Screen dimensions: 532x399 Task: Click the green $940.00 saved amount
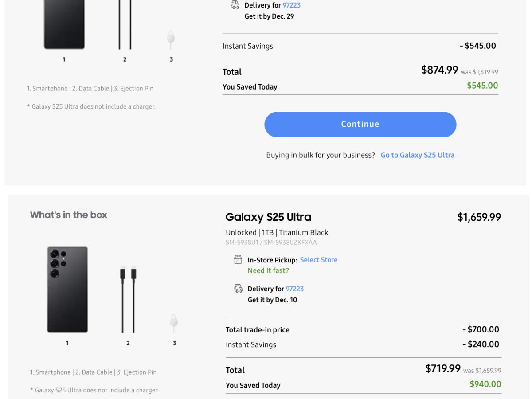(x=485, y=384)
